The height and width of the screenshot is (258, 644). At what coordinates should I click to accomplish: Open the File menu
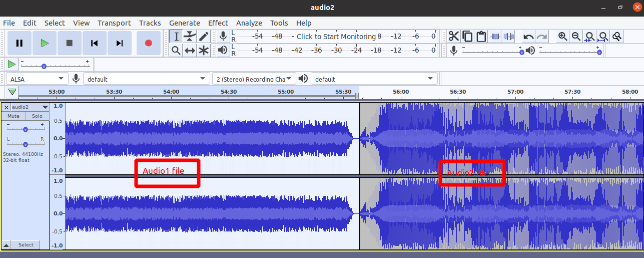click(x=9, y=23)
